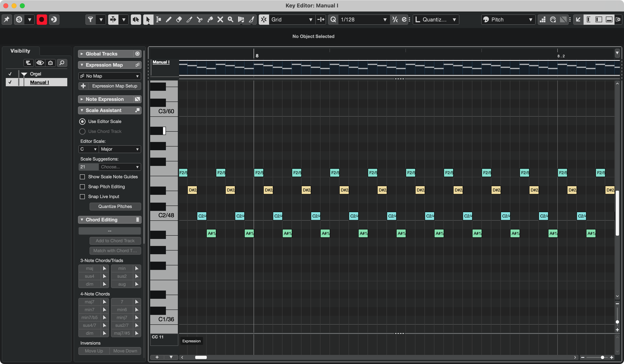Screen dimensions: 624x364
Task: Open toolbar Set up Window Layout gear
Action: pyautogui.click(x=618, y=20)
